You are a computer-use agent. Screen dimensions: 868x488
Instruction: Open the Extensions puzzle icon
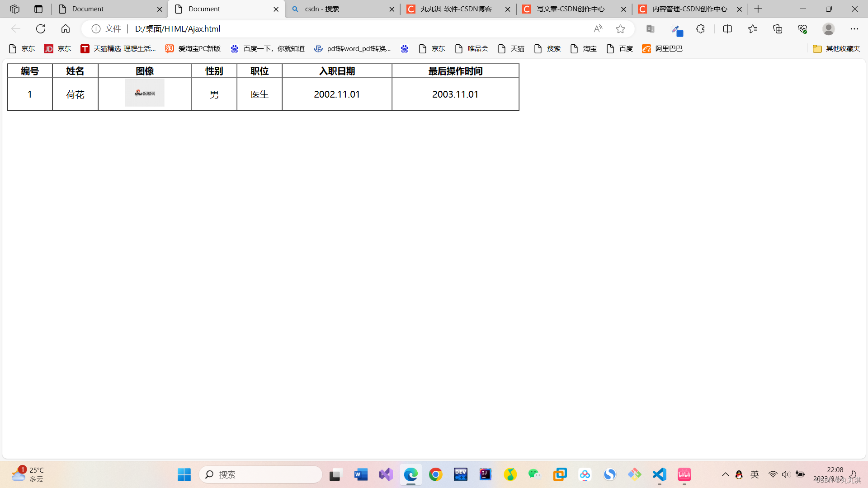(700, 29)
